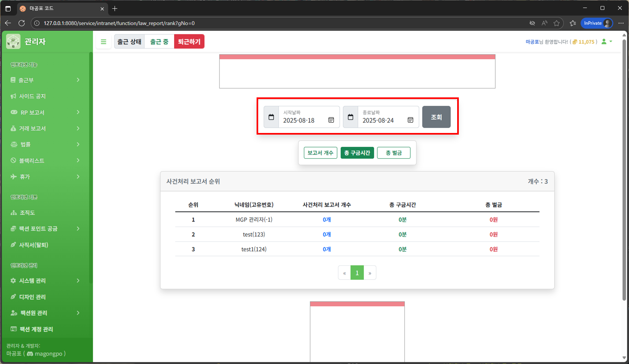
Task: Expand the 시스템 관리 submenu chevron
Action: click(78, 281)
